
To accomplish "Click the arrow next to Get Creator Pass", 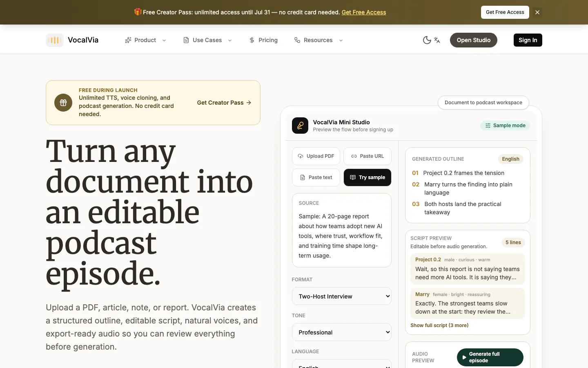I will coord(249,103).
